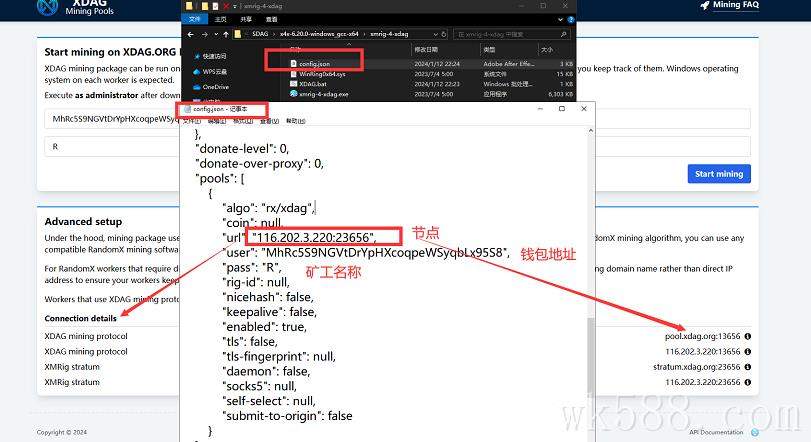Select x4x-6.20.0-windows_gcc-x64 breadcrumb segment
The image size is (811, 442).
(x=319, y=34)
